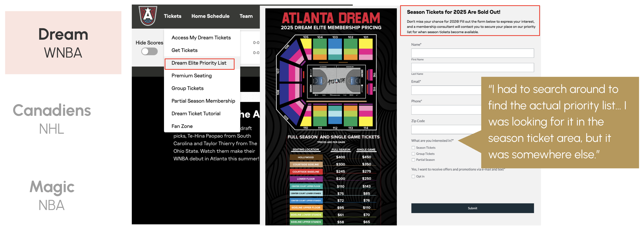Screen dimensions: 644x229
Task: Enable the Opt in checkbox
Action: coord(413,177)
